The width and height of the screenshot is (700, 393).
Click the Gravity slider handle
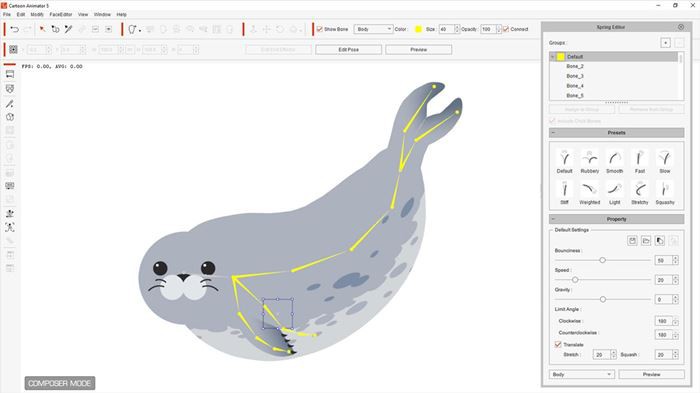[603, 299]
